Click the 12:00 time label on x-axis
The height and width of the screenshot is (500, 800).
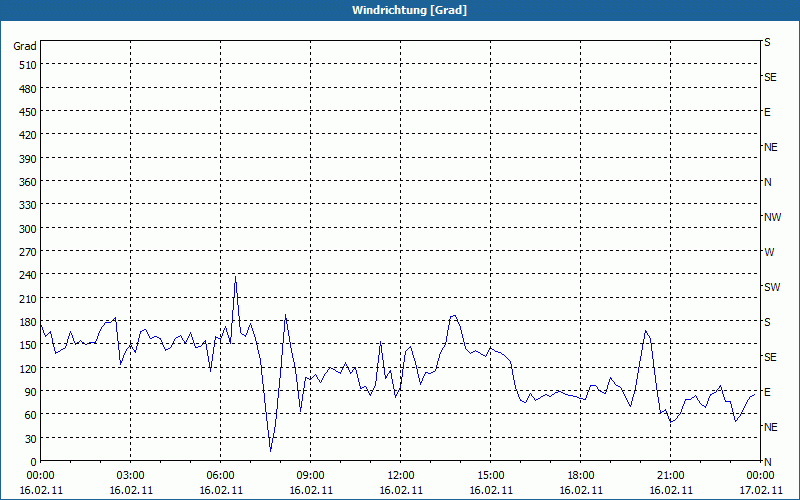point(400,475)
